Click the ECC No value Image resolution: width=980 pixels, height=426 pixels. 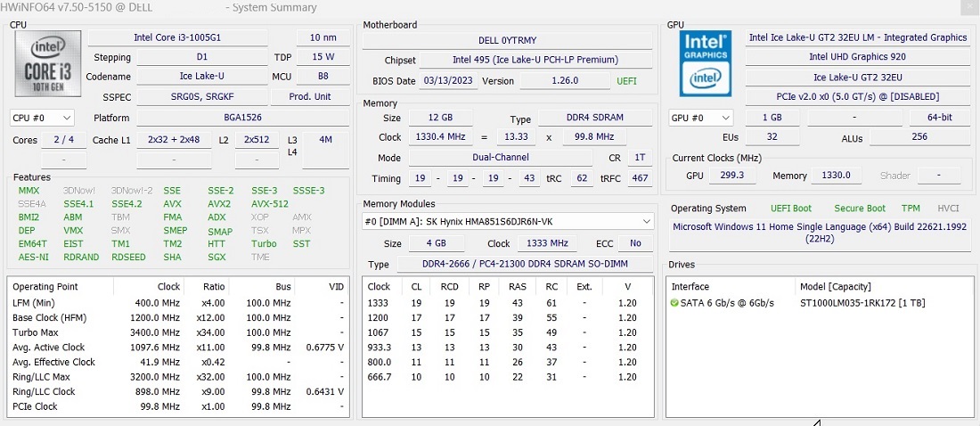(x=635, y=243)
